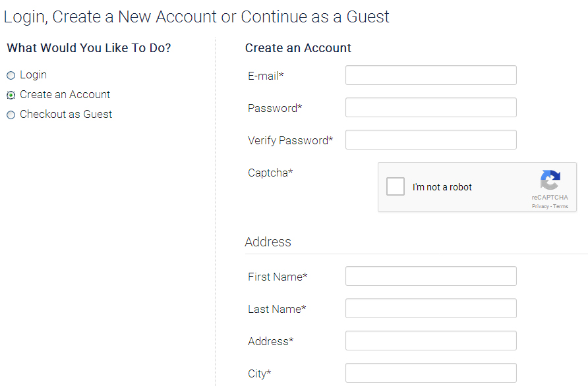Click the First Name input field

click(x=430, y=277)
